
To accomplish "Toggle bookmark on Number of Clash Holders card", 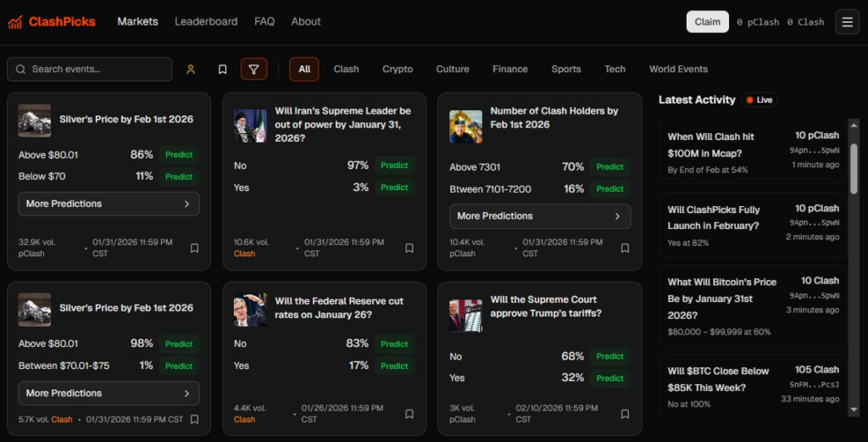I will click(x=625, y=249).
